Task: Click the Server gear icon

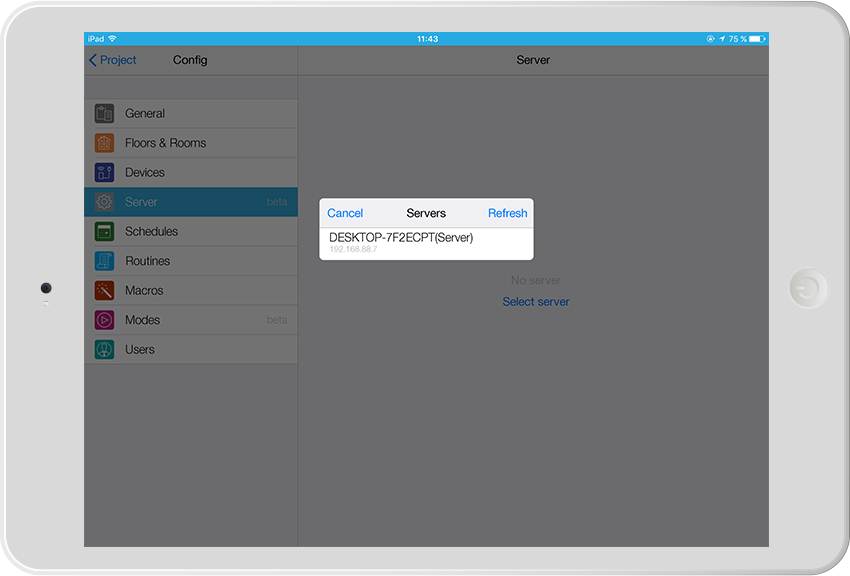Action: (104, 202)
